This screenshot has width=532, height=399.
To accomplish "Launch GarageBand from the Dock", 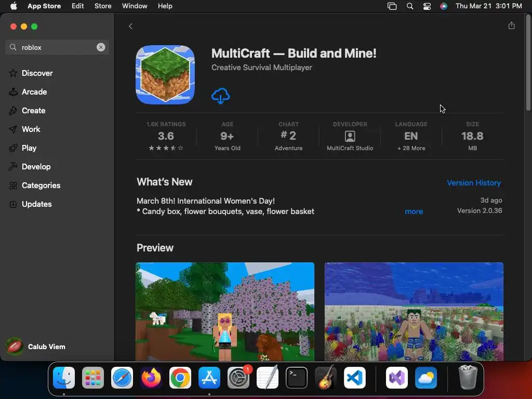I will pos(326,377).
